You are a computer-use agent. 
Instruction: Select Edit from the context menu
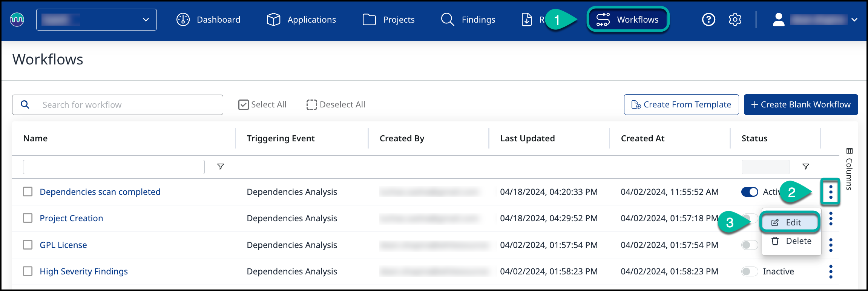(x=790, y=222)
